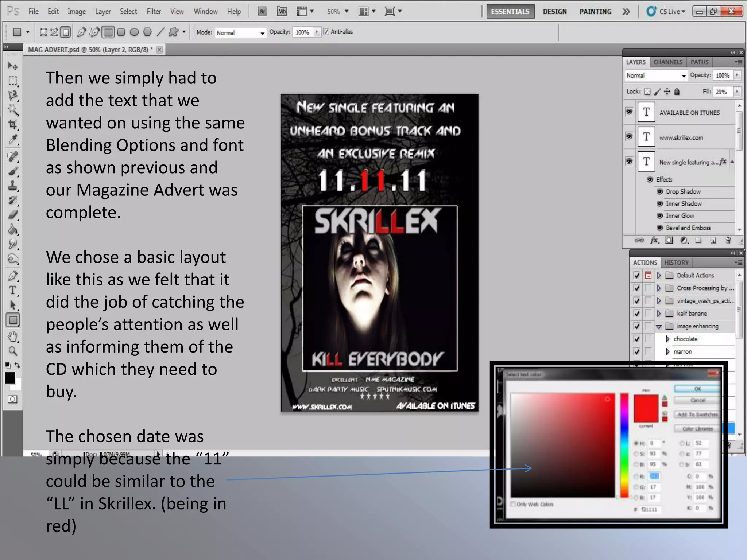Expand the Default Actions folder
The width and height of the screenshot is (747, 560).
659,275
